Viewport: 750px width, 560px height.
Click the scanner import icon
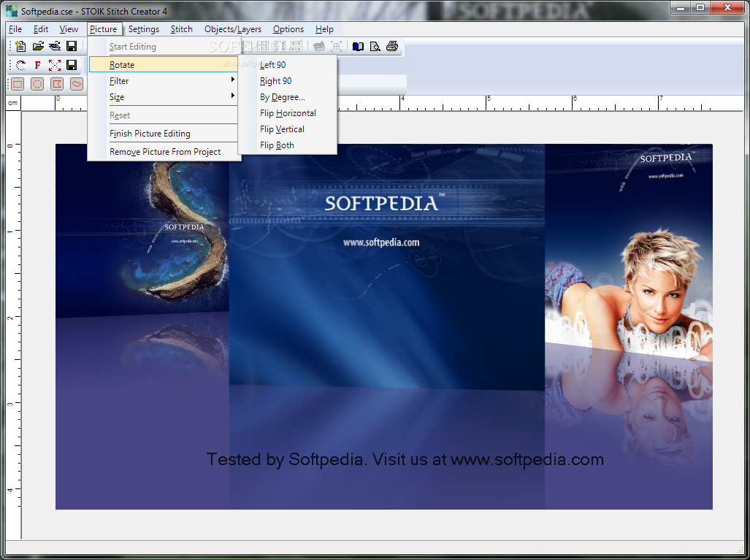55,47
